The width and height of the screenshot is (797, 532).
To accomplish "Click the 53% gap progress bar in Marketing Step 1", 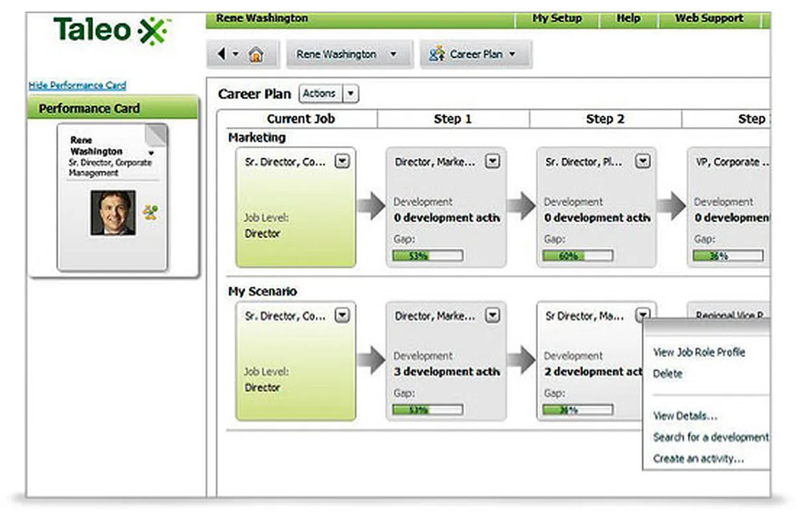I will pos(427,256).
